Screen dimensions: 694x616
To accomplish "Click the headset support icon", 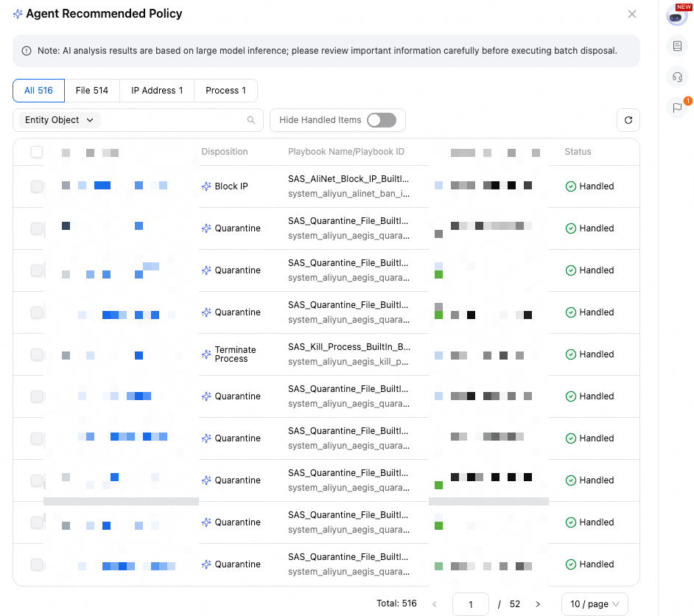I will coord(677,77).
